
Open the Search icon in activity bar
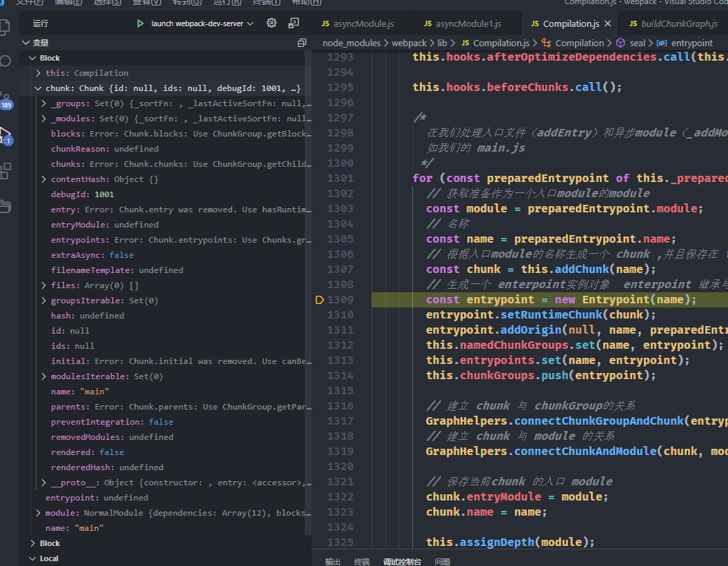coord(5,61)
